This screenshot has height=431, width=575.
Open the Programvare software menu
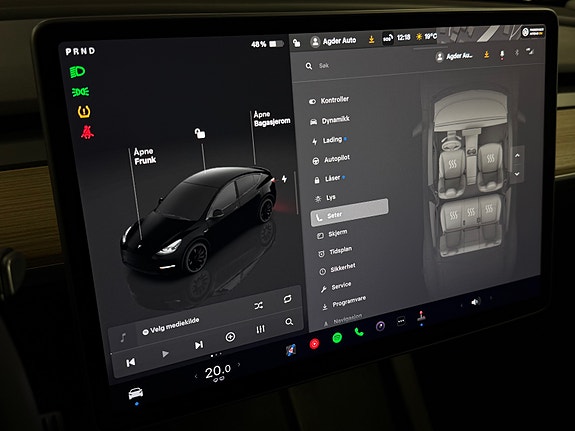tap(344, 303)
